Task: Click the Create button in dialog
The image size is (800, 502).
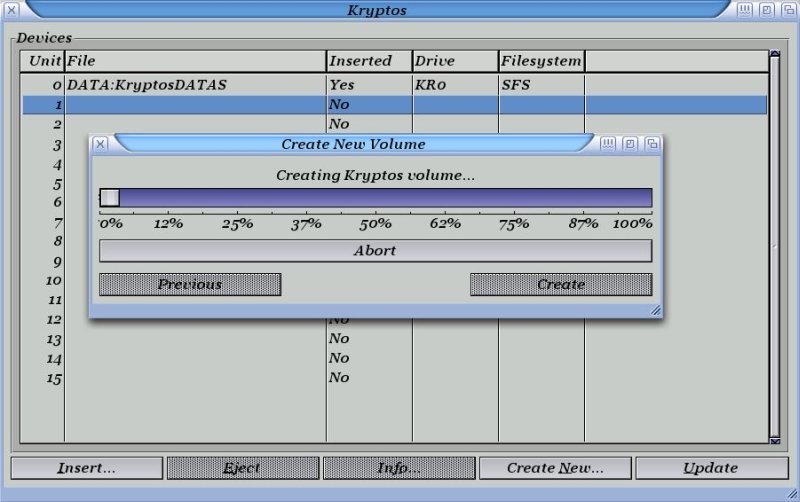Action: coord(560,284)
